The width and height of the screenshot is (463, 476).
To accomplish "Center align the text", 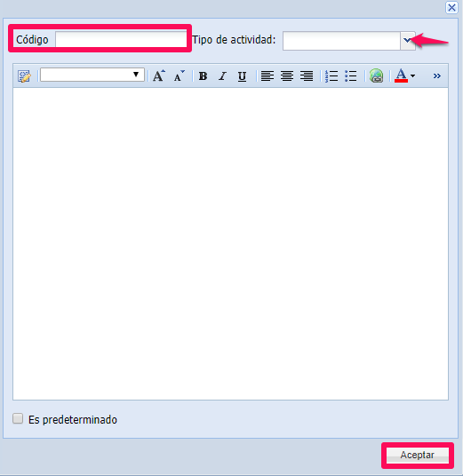I will click(287, 75).
